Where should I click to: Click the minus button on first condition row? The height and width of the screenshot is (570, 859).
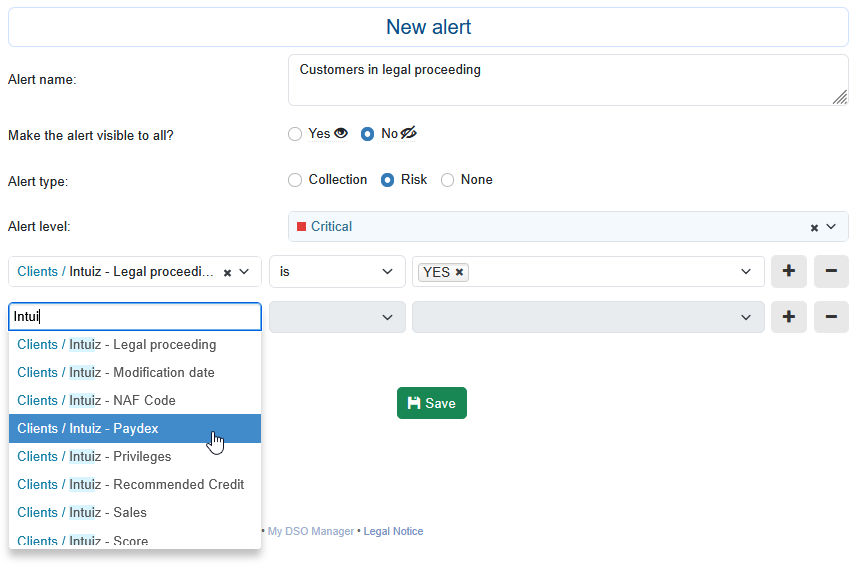click(x=831, y=272)
